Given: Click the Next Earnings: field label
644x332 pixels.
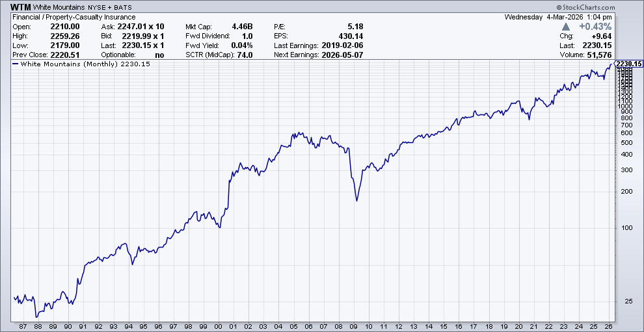Looking at the screenshot, I should (x=296, y=55).
